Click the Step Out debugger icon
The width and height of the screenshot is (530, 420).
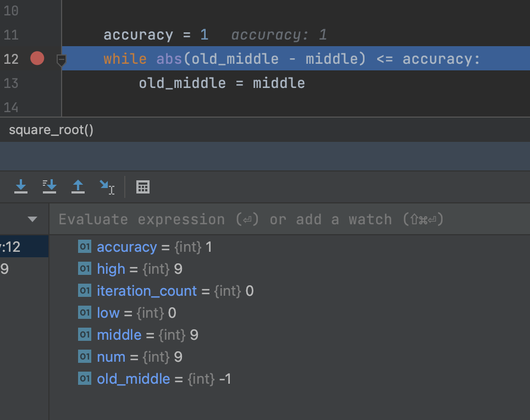(x=78, y=187)
